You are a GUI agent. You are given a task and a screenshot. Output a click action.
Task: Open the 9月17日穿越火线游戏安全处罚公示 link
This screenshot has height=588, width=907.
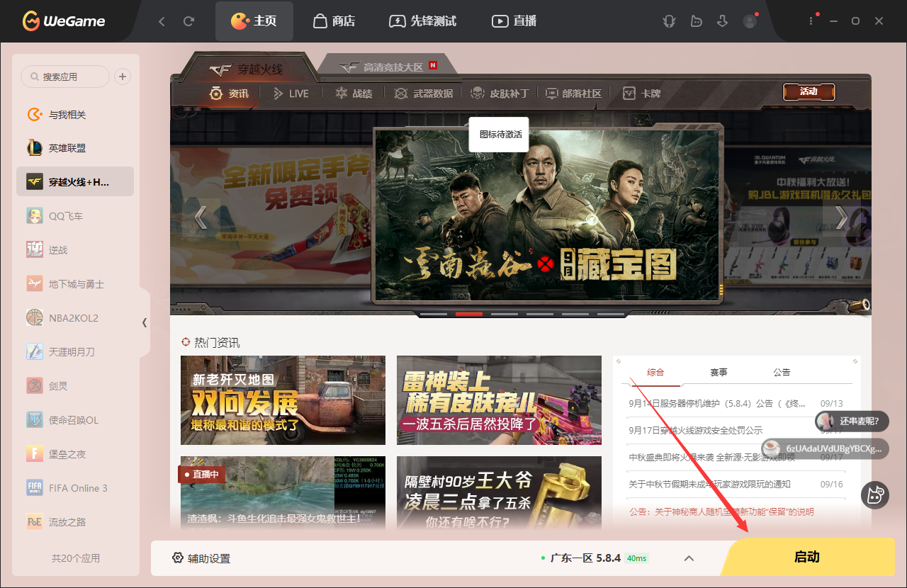[696, 430]
